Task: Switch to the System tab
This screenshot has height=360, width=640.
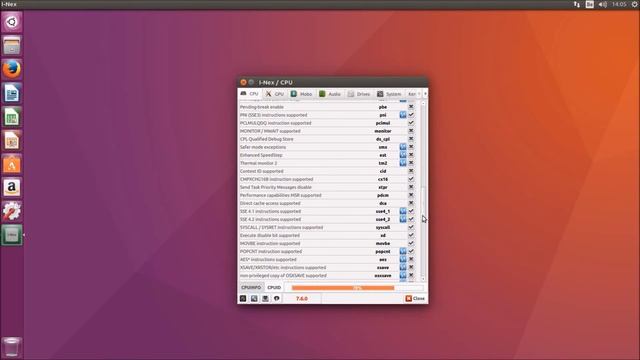Action: [x=389, y=94]
